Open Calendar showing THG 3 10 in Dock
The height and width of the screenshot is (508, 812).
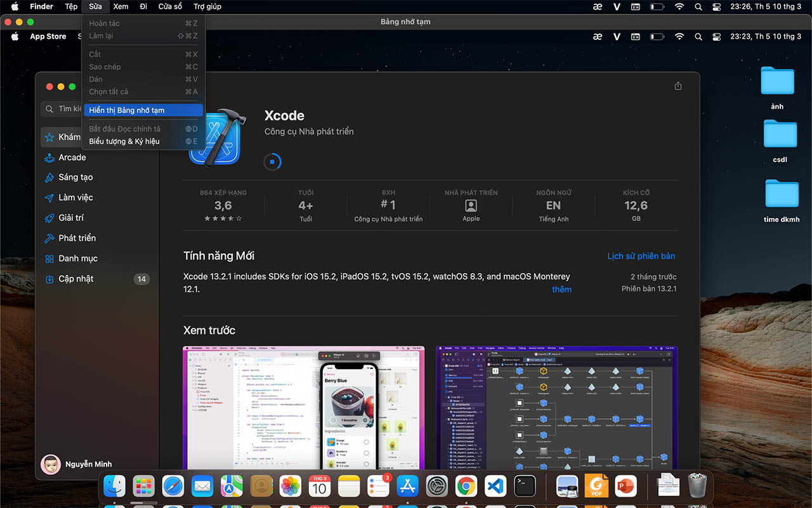tap(320, 486)
